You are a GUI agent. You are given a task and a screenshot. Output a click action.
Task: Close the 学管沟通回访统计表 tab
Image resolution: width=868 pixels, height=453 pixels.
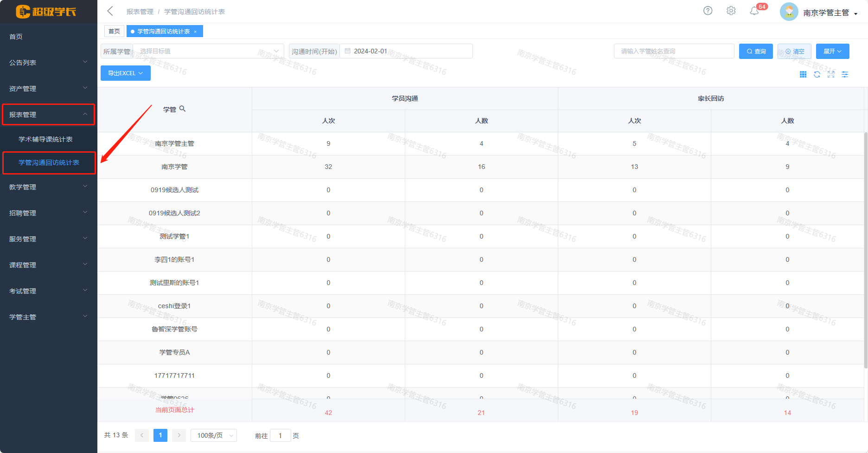point(195,32)
